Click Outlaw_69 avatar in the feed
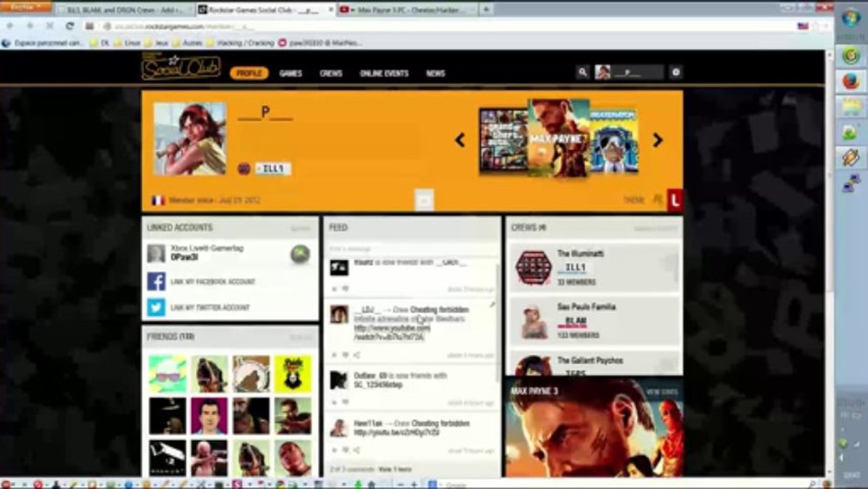This screenshot has height=489, width=868. coord(339,380)
